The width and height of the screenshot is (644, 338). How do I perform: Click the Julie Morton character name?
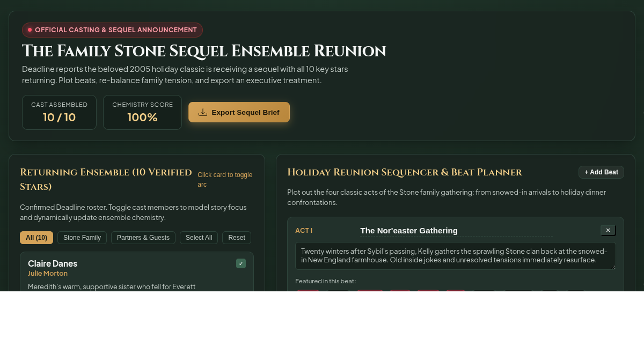[x=48, y=274]
